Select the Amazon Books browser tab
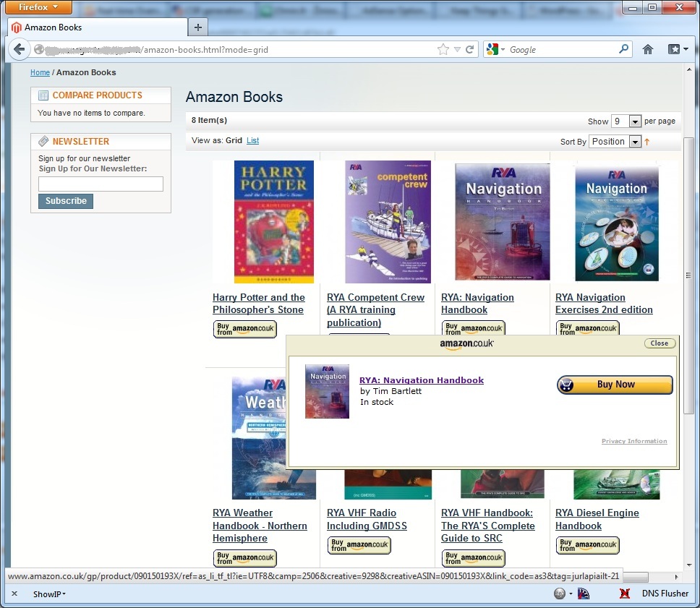 pyautogui.click(x=98, y=27)
